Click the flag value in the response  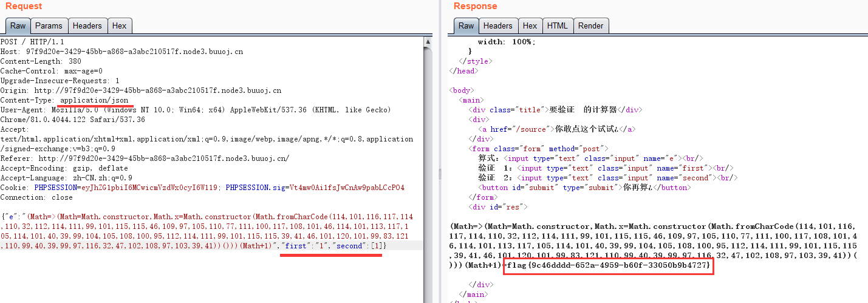(609, 265)
